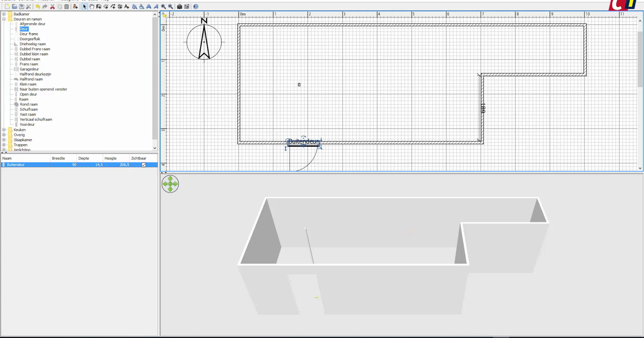Open help with the question mark icon
The height and width of the screenshot is (338, 644).
pyautogui.click(x=196, y=6)
